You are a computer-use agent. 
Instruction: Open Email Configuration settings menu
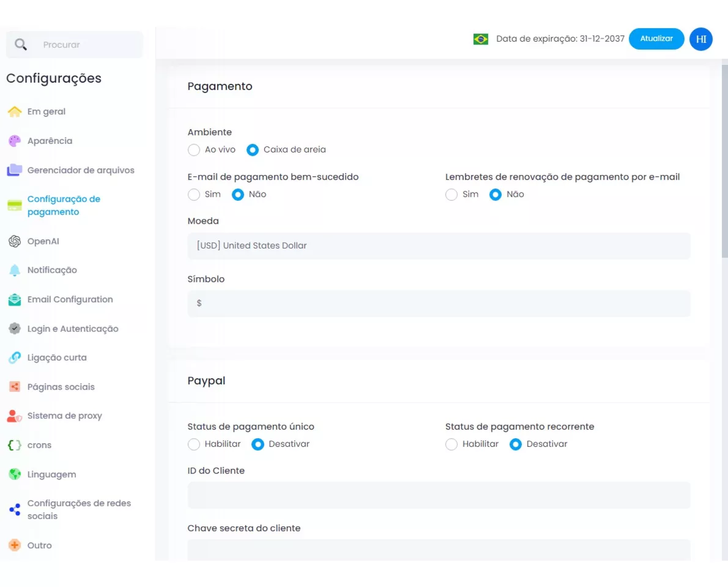point(70,299)
